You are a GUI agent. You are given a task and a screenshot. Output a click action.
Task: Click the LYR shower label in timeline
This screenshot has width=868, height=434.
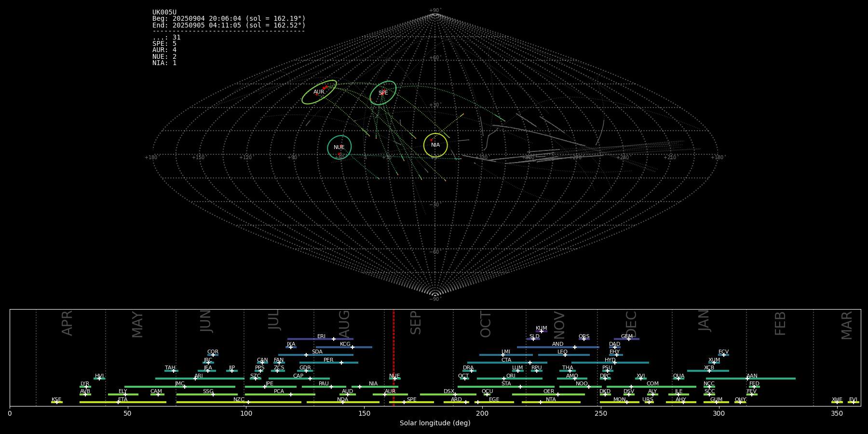click(x=85, y=384)
